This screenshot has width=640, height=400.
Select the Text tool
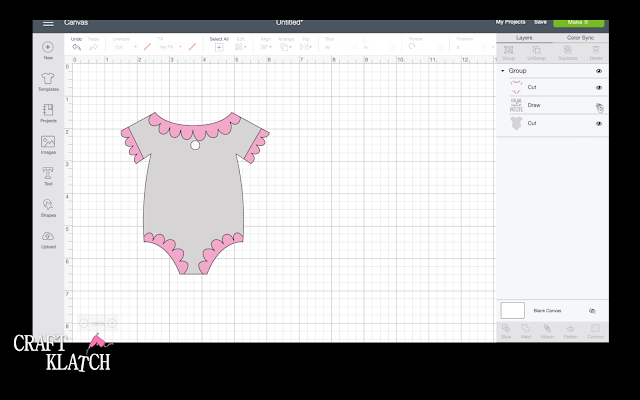coord(48,176)
